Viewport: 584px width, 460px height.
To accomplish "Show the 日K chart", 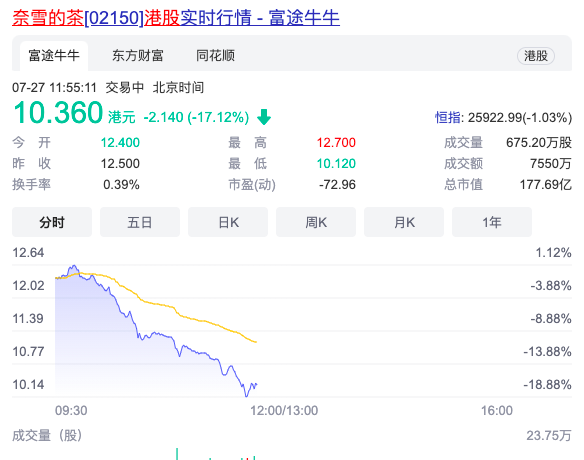I will (x=228, y=222).
